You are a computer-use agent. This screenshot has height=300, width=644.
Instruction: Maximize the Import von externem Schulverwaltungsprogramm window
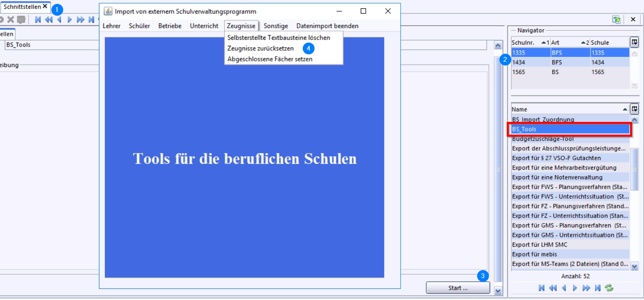pyautogui.click(x=363, y=11)
